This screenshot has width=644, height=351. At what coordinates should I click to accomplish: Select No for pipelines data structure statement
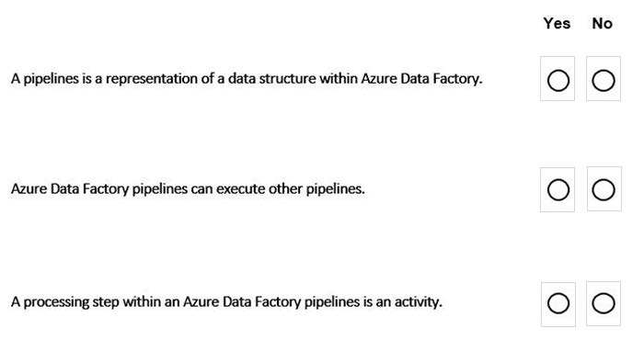coord(603,80)
